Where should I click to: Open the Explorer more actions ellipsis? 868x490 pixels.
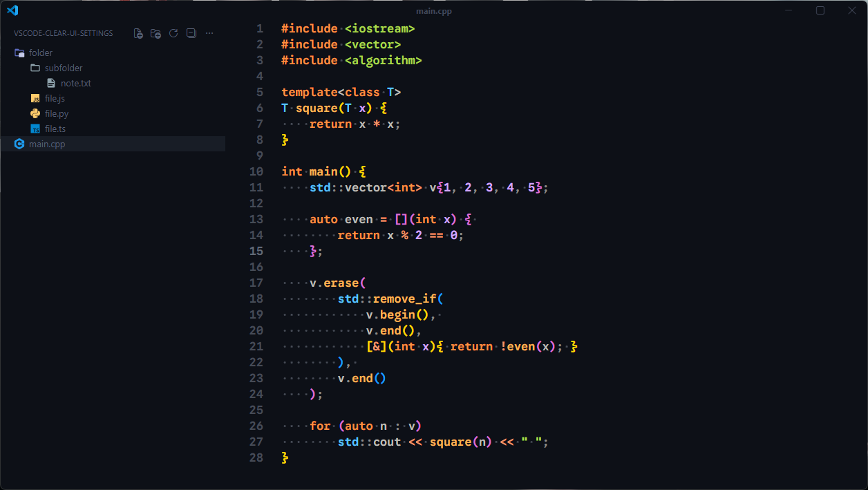[209, 33]
